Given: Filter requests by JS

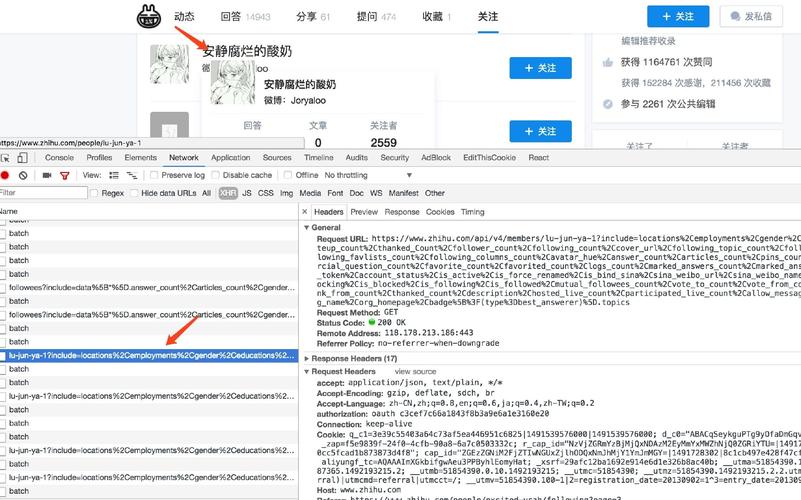Looking at the screenshot, I should pyautogui.click(x=247, y=193).
